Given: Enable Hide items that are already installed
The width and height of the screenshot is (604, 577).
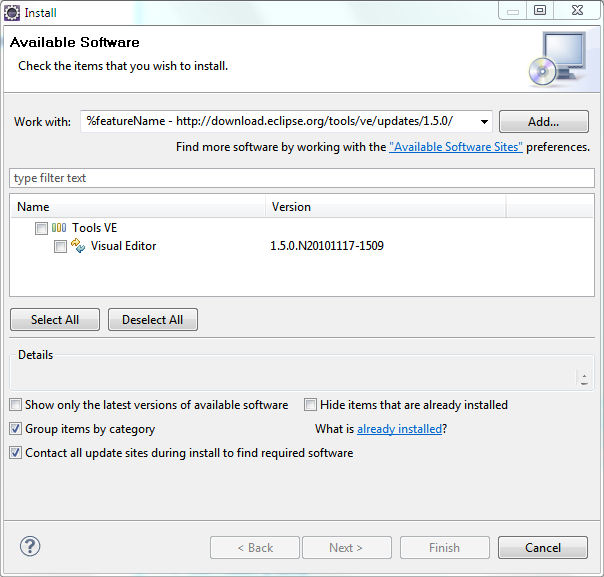Looking at the screenshot, I should (310, 405).
